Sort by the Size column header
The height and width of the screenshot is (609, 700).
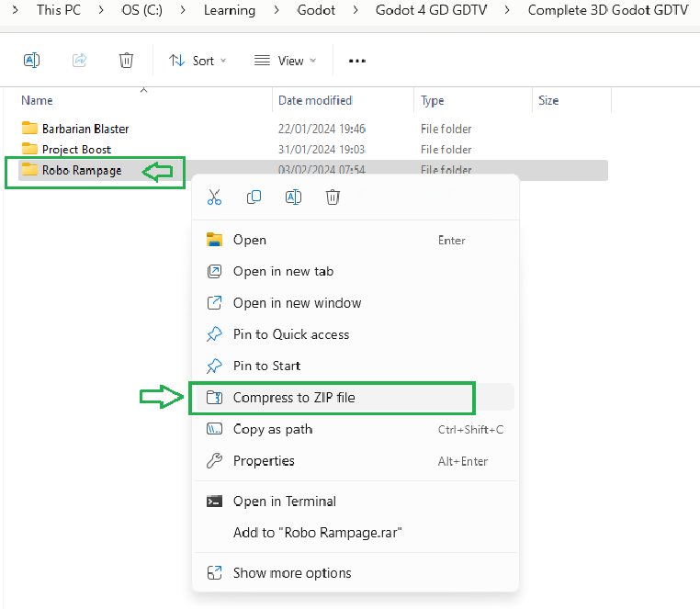[x=548, y=100]
